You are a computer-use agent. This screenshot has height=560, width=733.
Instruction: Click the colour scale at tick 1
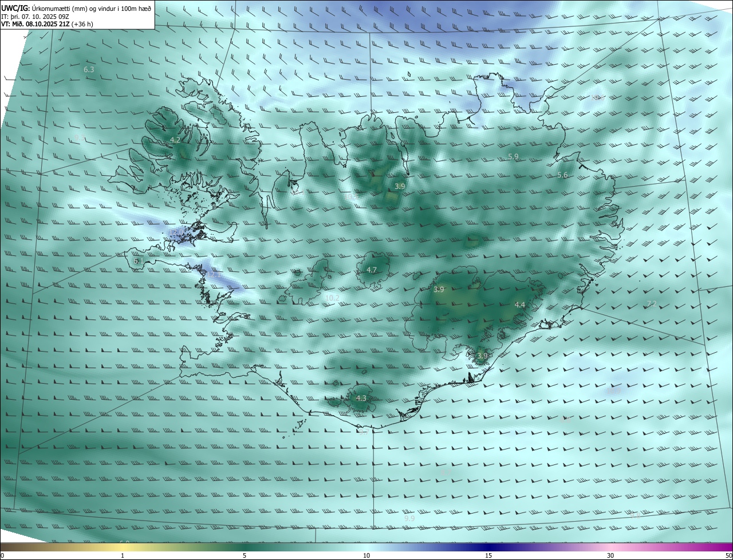coord(123,555)
